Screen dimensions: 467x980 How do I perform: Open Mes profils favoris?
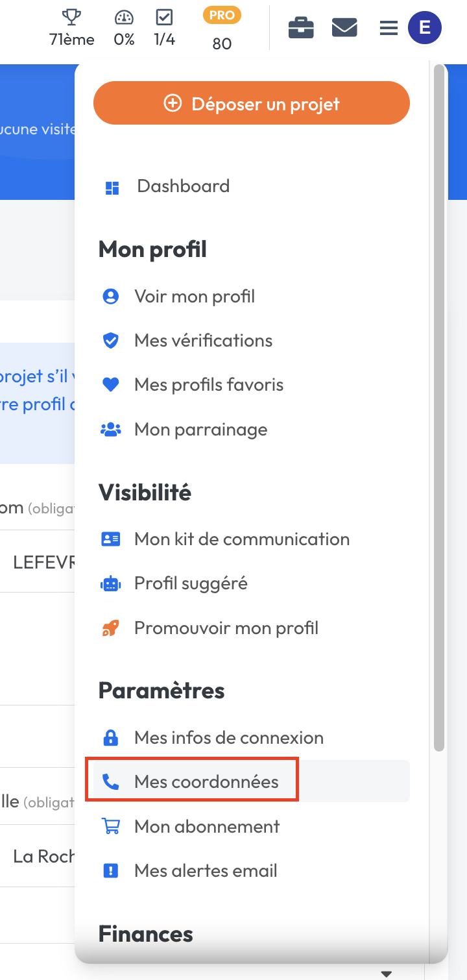pos(208,385)
